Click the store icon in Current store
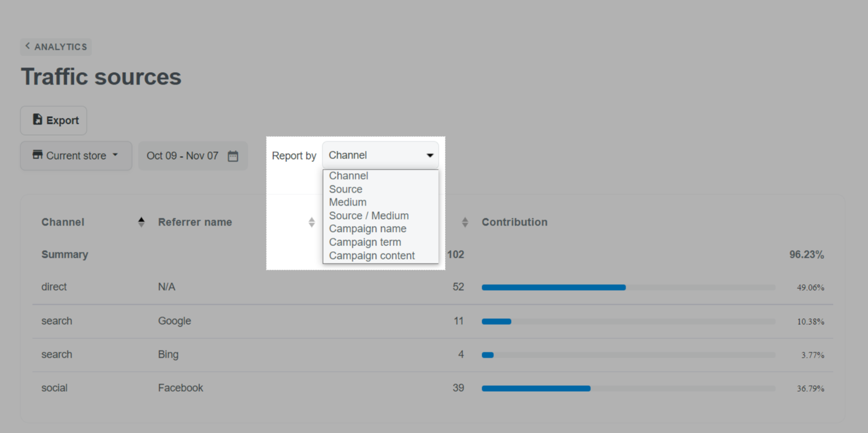This screenshot has width=868, height=433. coord(37,155)
